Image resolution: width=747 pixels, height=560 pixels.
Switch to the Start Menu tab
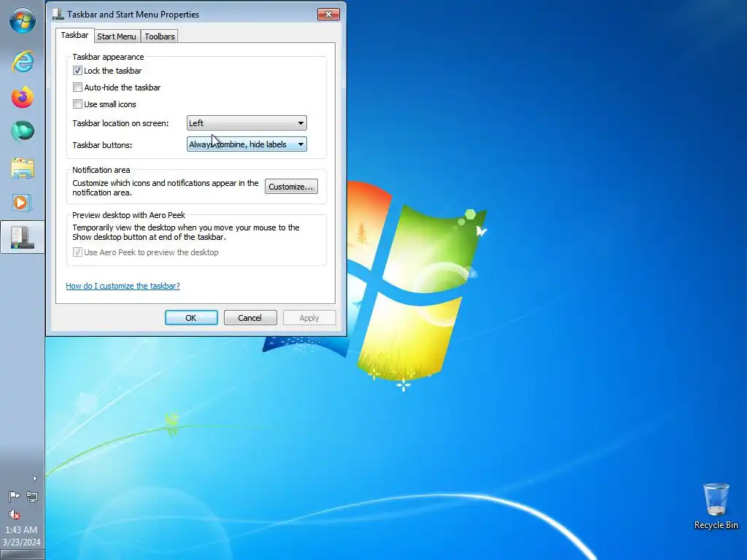[117, 36]
